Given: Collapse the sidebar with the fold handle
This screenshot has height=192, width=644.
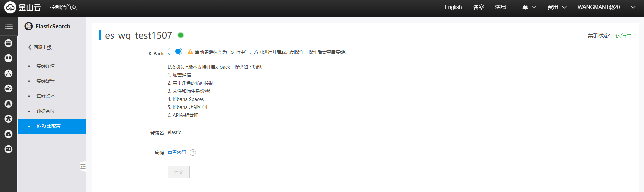Looking at the screenshot, I should coord(83,167).
